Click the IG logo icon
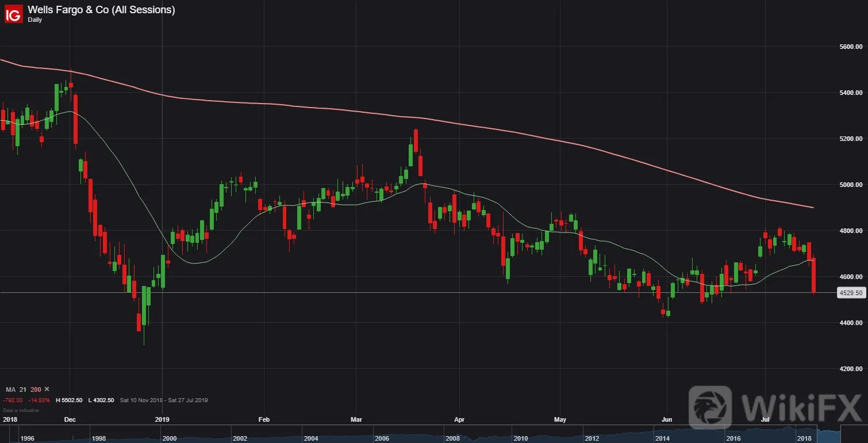The image size is (868, 443). 13,14
